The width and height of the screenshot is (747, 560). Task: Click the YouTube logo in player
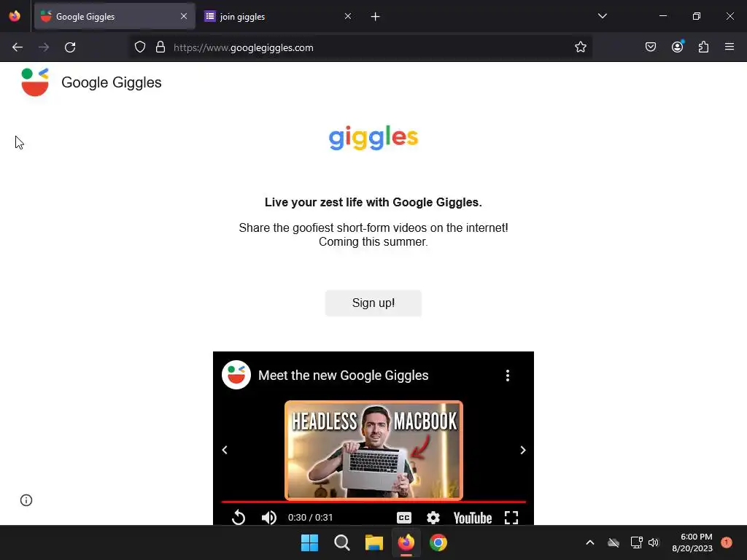[473, 518]
